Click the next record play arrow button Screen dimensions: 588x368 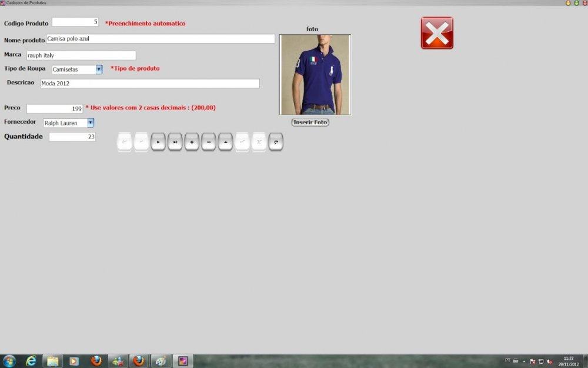click(x=158, y=142)
